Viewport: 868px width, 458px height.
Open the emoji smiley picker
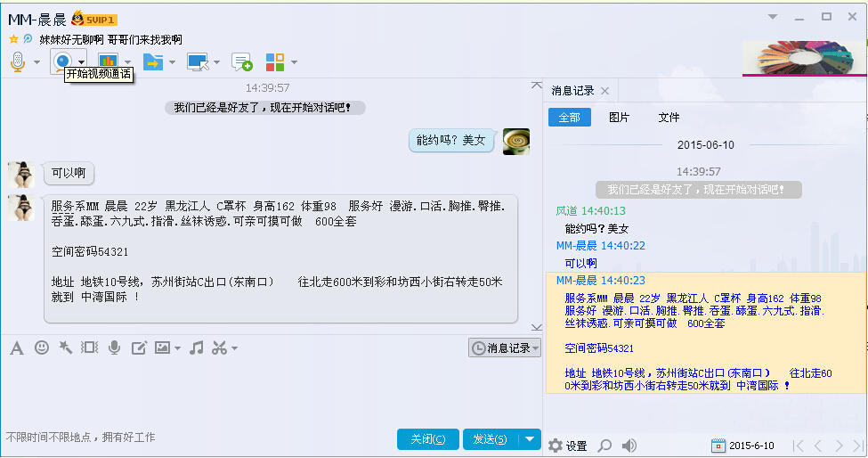point(42,348)
